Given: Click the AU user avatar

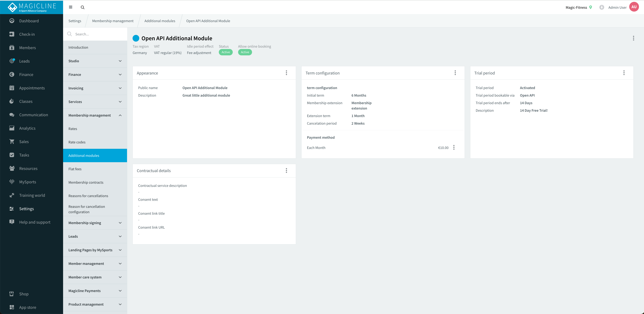Looking at the screenshot, I should 634,7.
